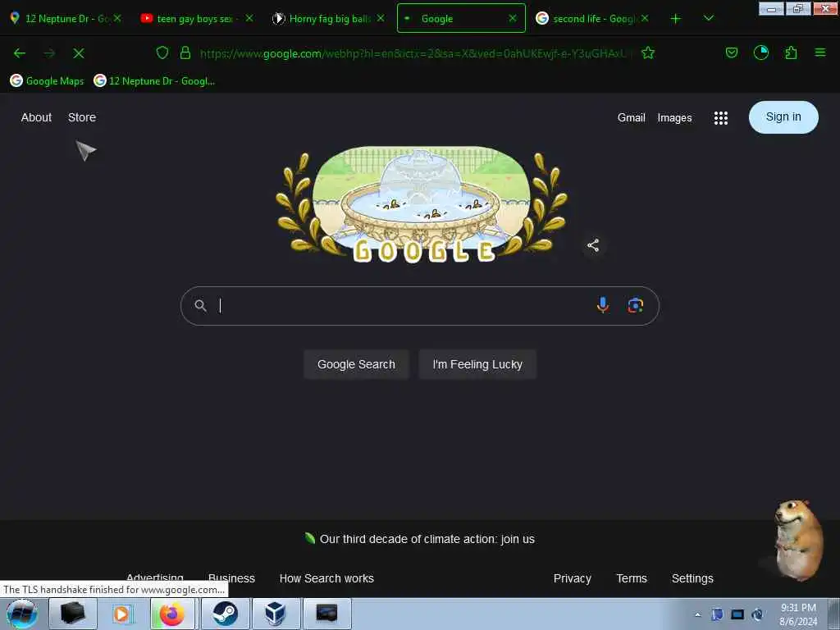Share the doodle with the share icon
Image resolution: width=840 pixels, height=630 pixels.
coord(593,245)
